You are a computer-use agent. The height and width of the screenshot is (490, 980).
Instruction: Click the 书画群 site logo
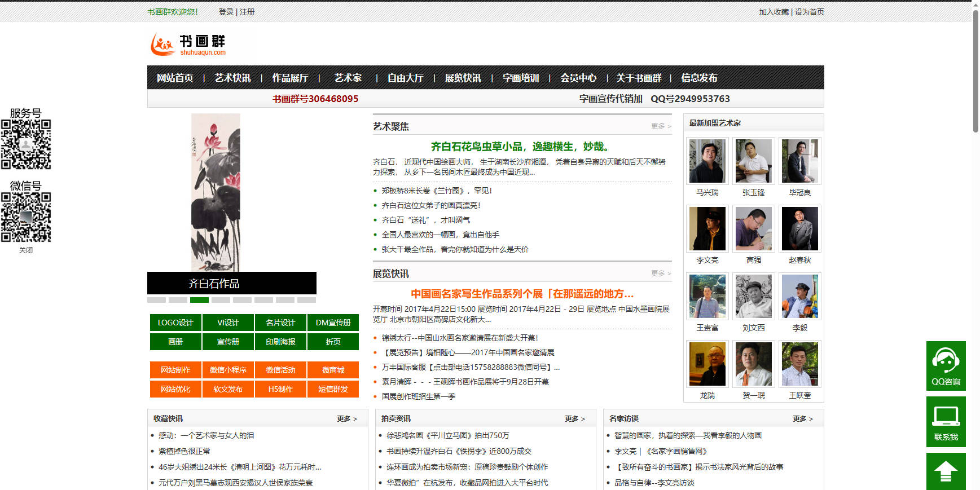coord(188,44)
